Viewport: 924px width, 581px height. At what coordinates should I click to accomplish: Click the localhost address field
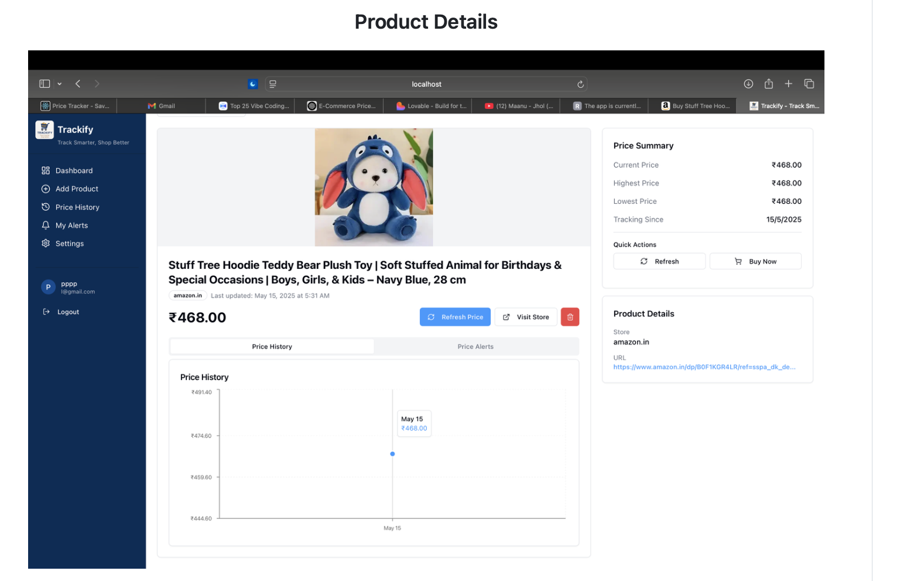(426, 84)
